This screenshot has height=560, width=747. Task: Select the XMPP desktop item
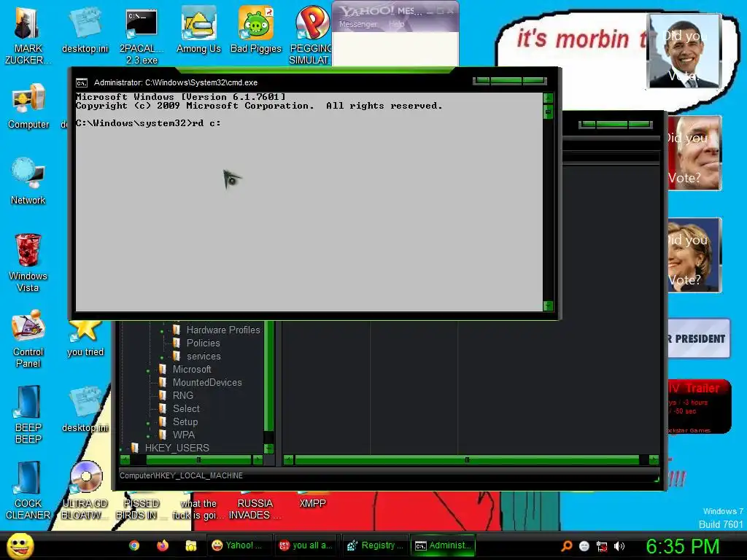[x=312, y=503]
